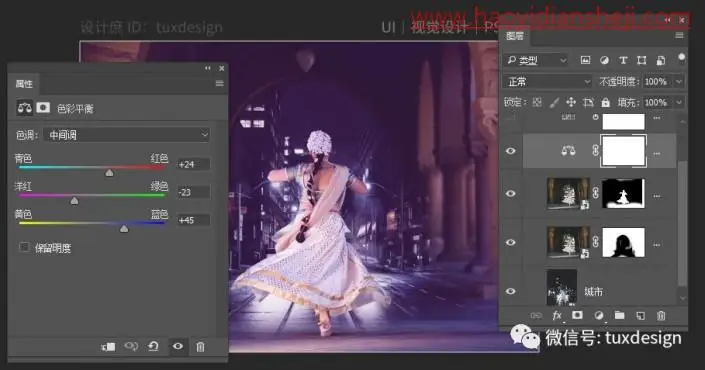Select the white dancer-shaped layer mask thumbnail
This screenshot has height=370, width=705.
623,193
